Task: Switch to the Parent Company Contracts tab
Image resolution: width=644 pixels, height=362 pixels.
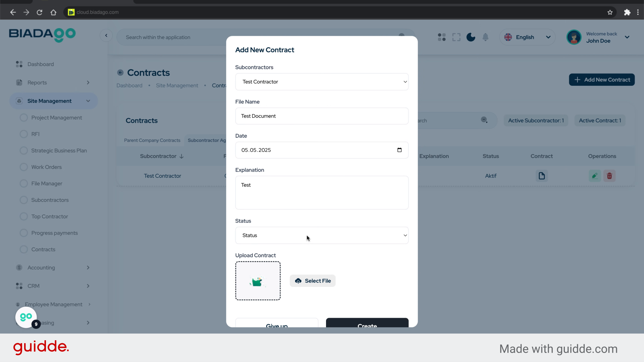Action: click(152, 140)
